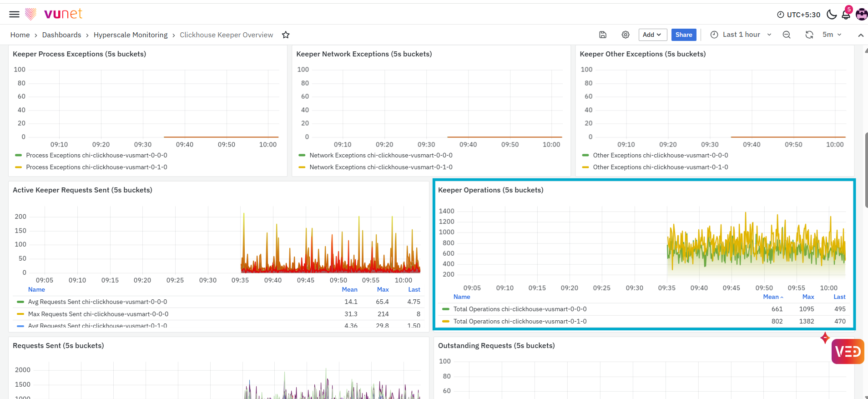Open Dashboards breadcrumb link

click(61, 35)
